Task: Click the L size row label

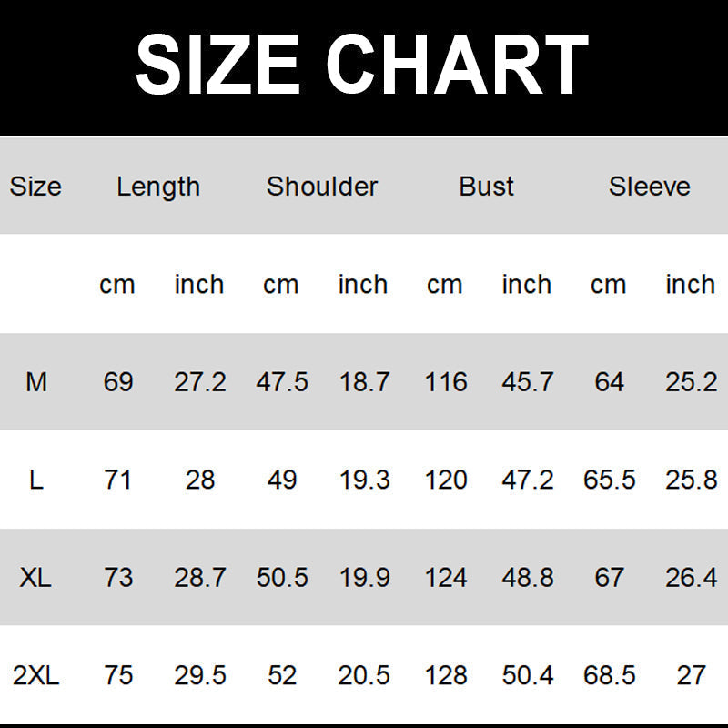Action: [36, 480]
